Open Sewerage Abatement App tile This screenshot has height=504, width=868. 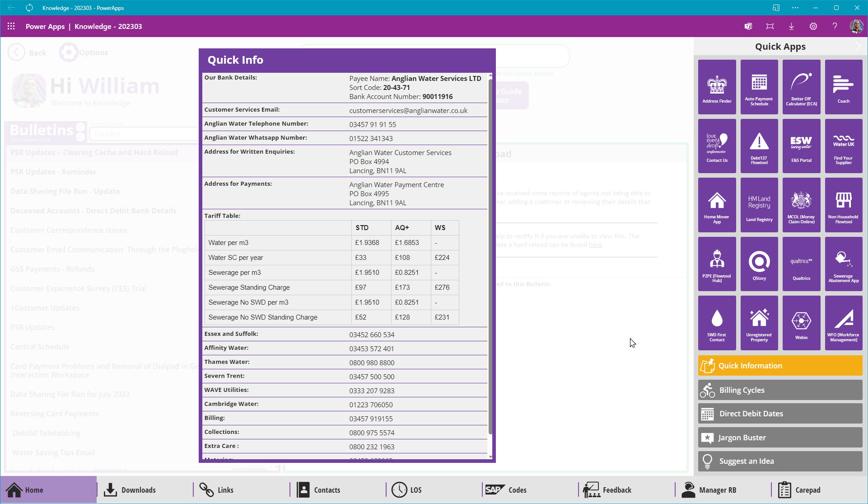tap(843, 264)
